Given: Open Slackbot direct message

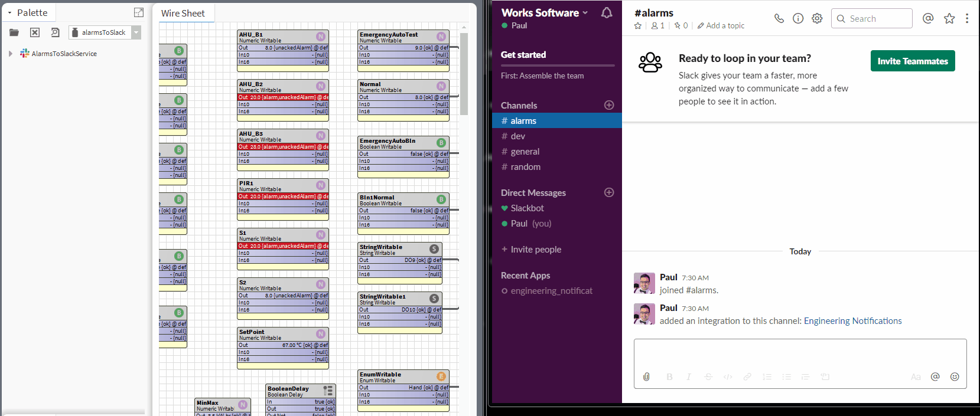Looking at the screenshot, I should click(x=557, y=208).
